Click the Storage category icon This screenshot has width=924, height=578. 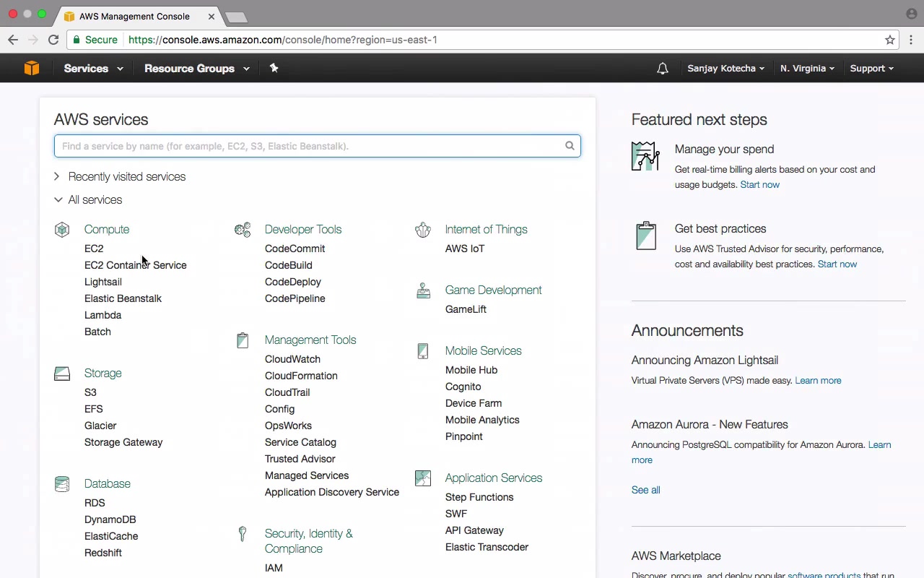62,374
